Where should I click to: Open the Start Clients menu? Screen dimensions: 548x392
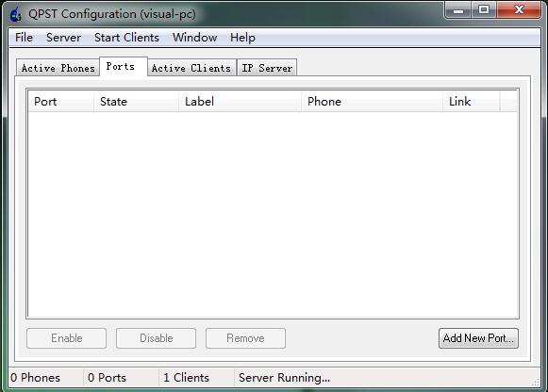126,38
